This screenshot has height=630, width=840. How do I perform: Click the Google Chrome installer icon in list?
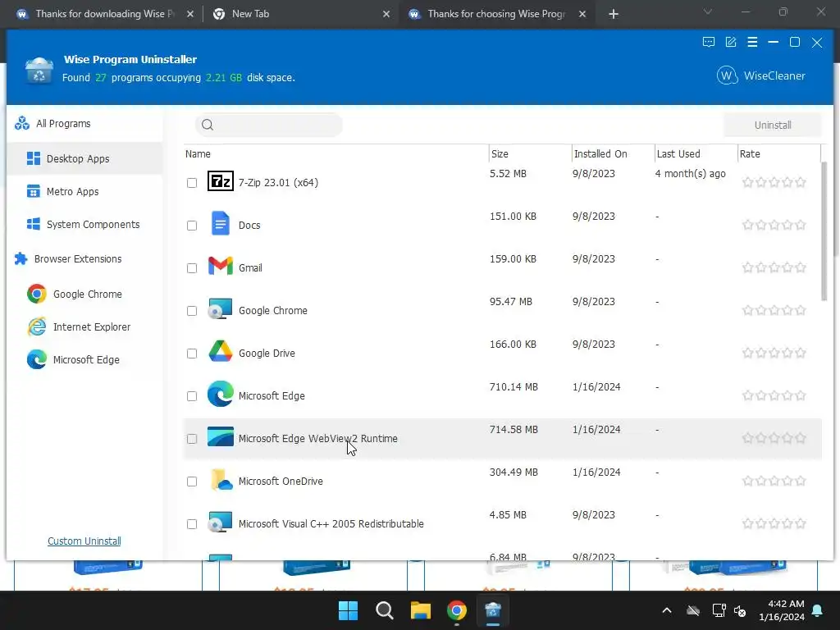pos(220,309)
